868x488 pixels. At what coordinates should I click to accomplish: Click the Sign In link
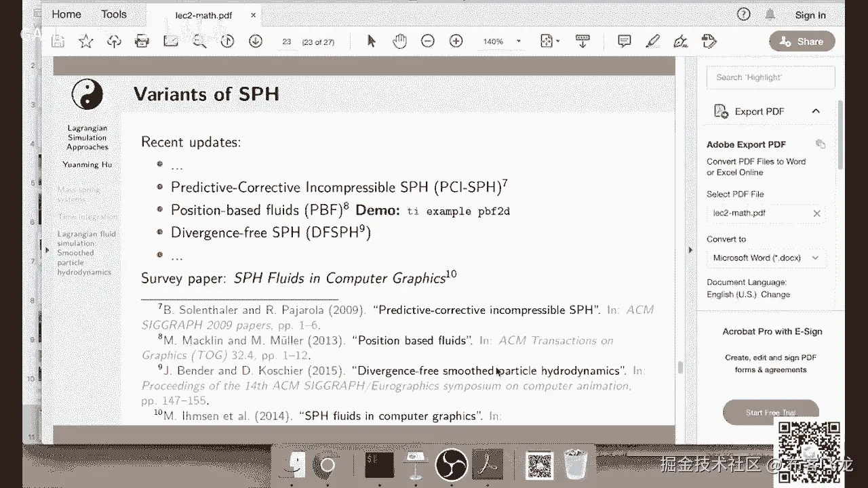[810, 15]
